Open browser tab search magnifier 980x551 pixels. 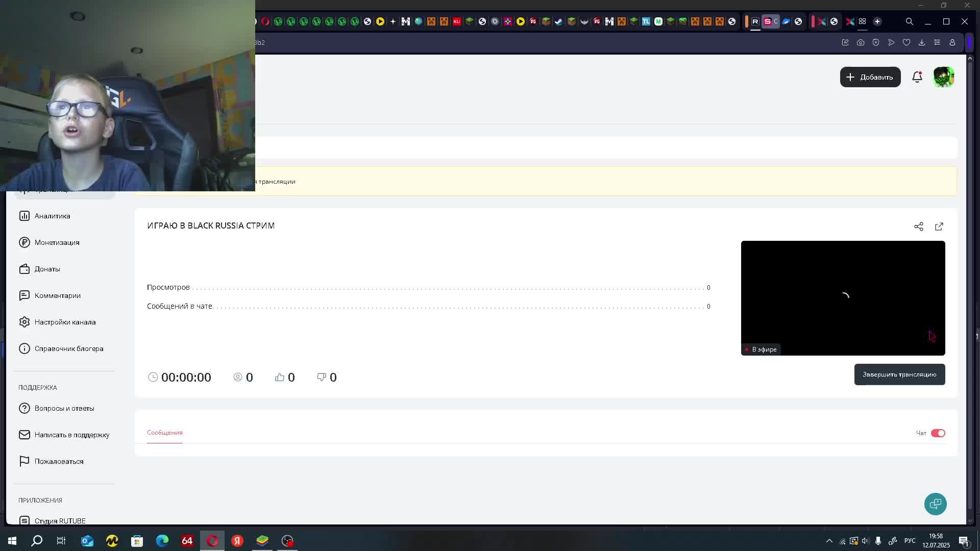point(909,21)
